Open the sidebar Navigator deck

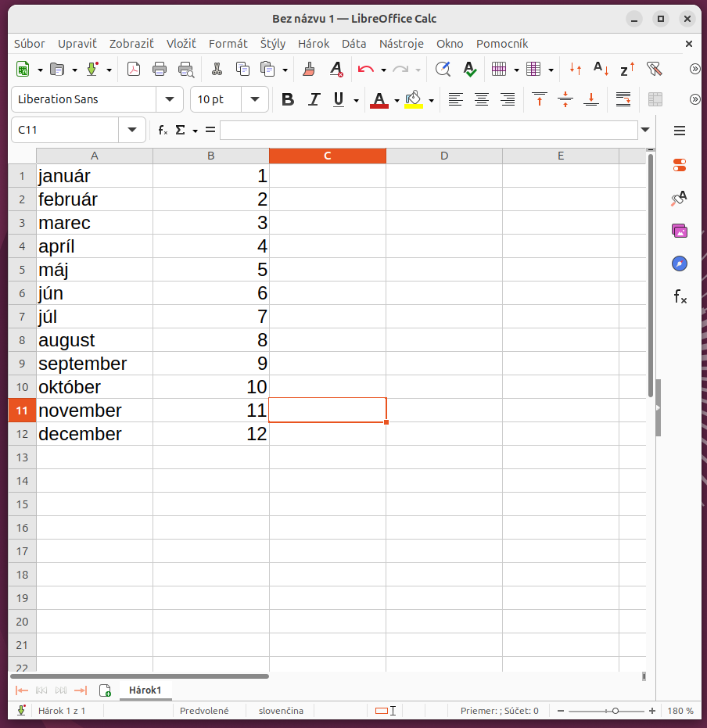pos(680,264)
